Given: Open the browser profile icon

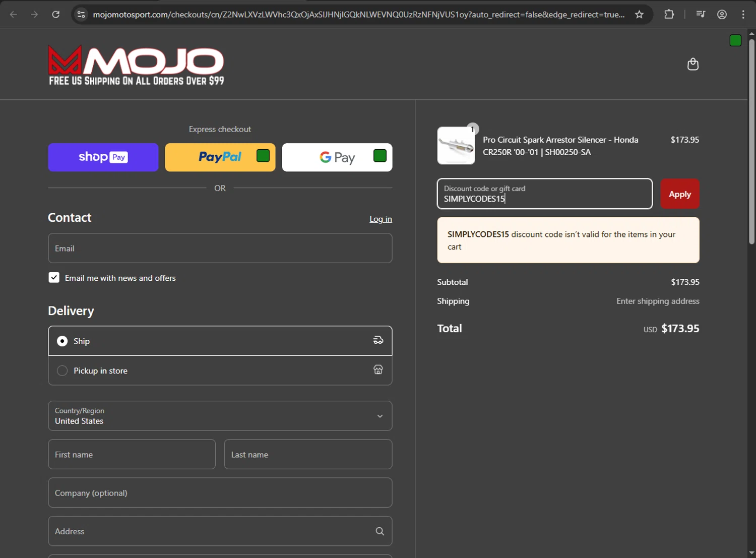Looking at the screenshot, I should tap(722, 14).
